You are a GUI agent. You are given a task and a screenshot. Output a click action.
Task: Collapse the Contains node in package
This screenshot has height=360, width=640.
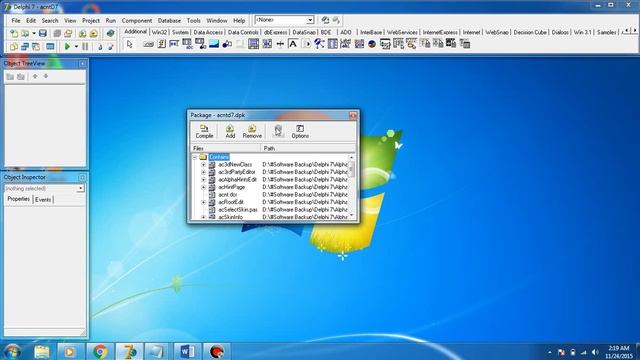pos(195,157)
